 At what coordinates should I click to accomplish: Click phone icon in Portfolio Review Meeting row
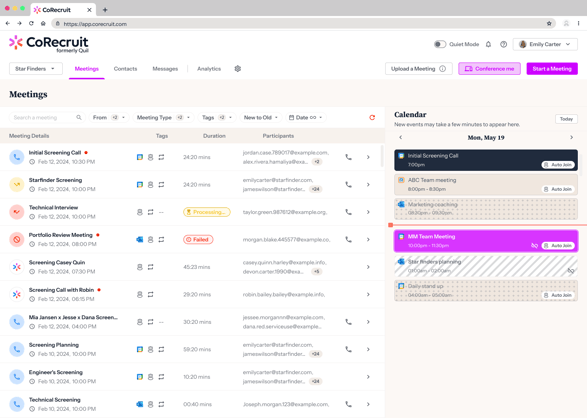[348, 239]
